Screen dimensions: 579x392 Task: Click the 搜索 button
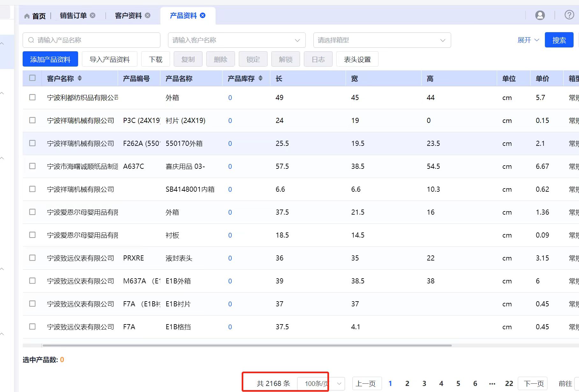[559, 40]
